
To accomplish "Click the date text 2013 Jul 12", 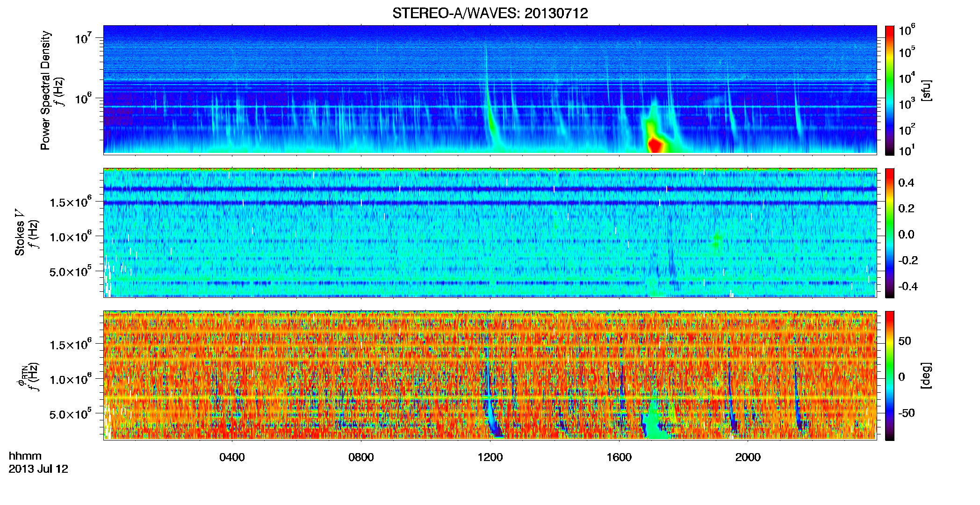I will point(38,469).
